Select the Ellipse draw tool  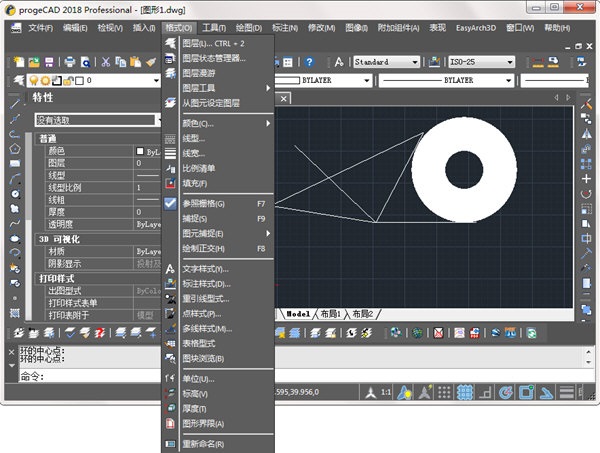15,239
